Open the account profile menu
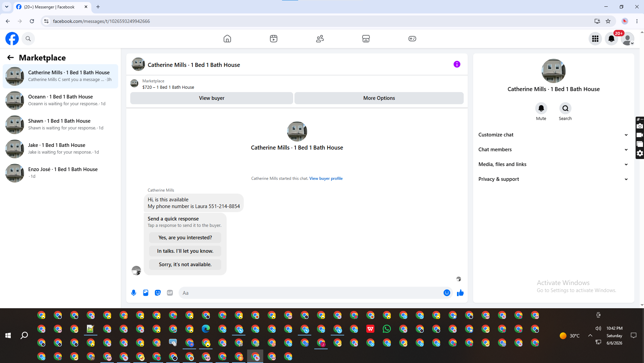644x363 pixels. coord(628,39)
